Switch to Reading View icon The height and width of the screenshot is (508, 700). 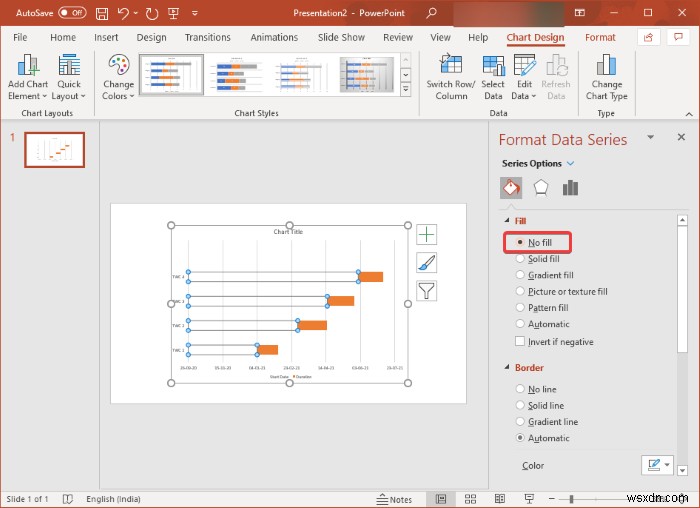500,499
